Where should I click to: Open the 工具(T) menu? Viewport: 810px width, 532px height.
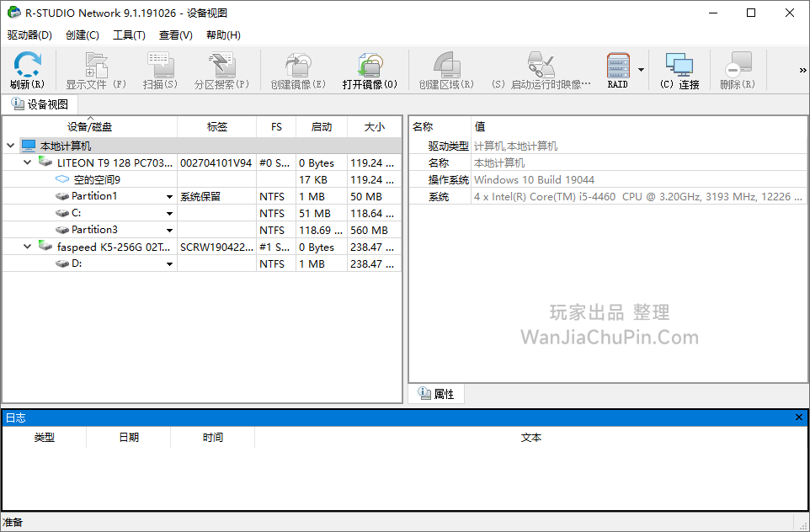pyautogui.click(x=129, y=35)
